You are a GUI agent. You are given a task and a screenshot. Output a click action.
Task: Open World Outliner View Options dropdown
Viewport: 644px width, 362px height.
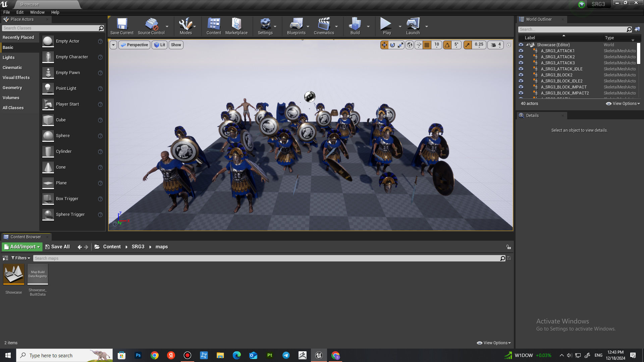pyautogui.click(x=623, y=104)
